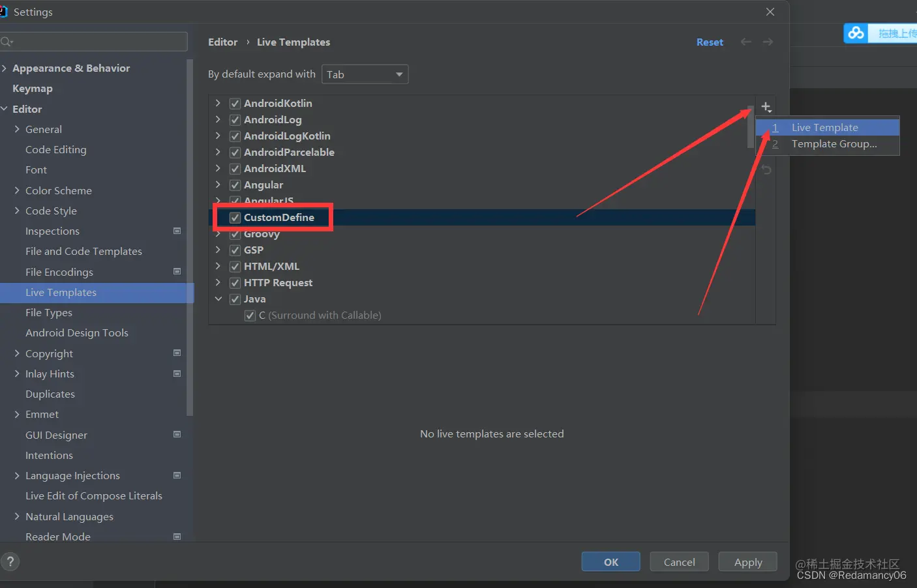Expand the AndroidXML template group
The height and width of the screenshot is (588, 917).
218,168
